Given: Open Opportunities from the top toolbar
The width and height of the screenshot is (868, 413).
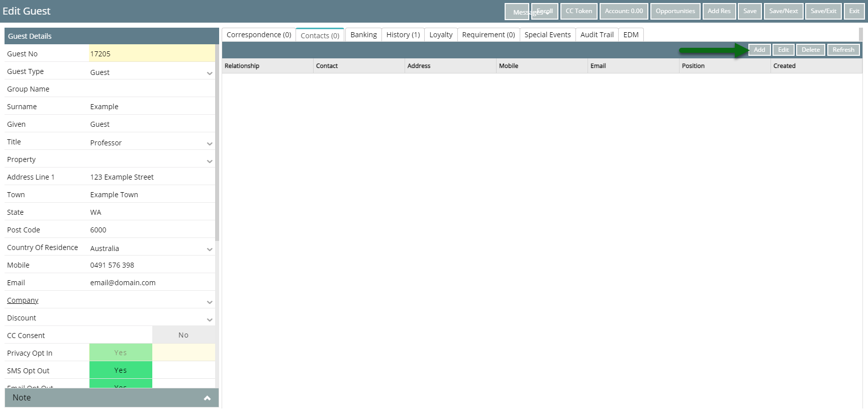Looking at the screenshot, I should 675,11.
